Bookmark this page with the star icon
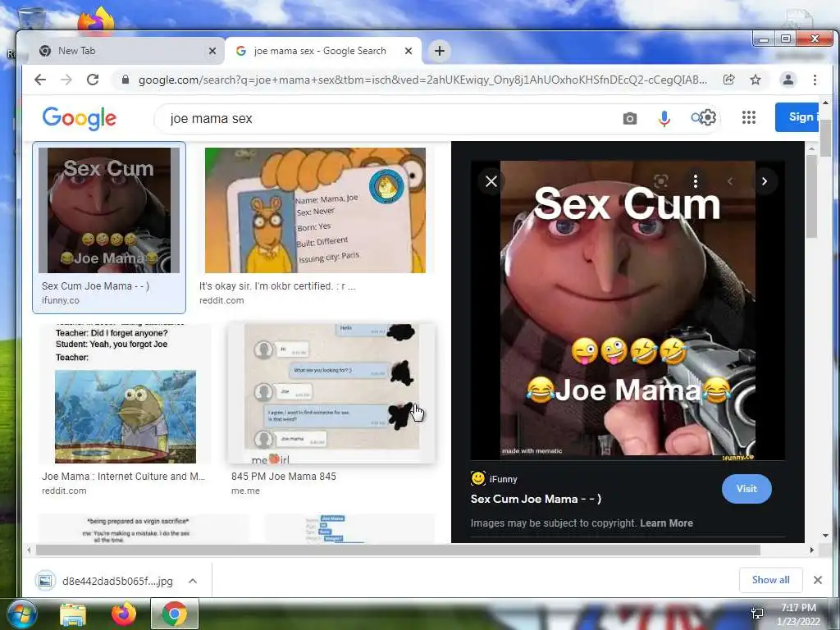 [x=756, y=80]
